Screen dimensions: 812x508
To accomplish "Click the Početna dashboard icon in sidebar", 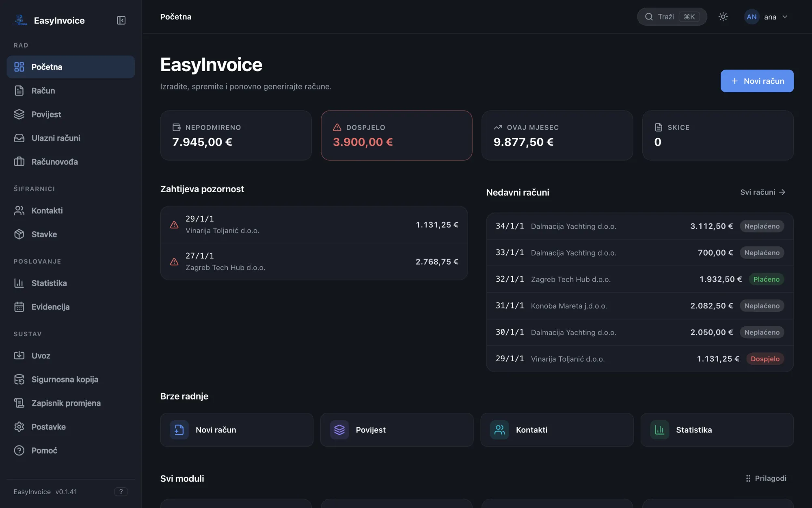I will tap(19, 67).
